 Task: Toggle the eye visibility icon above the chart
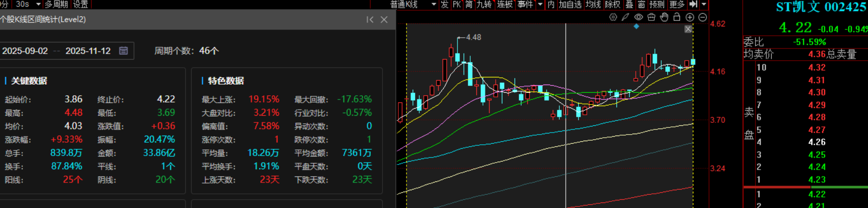[638, 17]
